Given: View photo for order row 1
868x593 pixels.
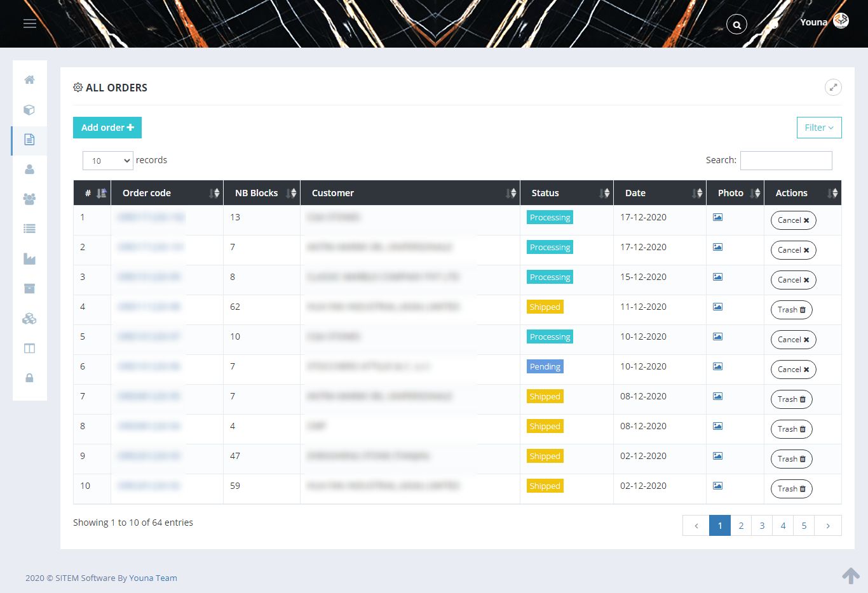Looking at the screenshot, I should pyautogui.click(x=717, y=217).
